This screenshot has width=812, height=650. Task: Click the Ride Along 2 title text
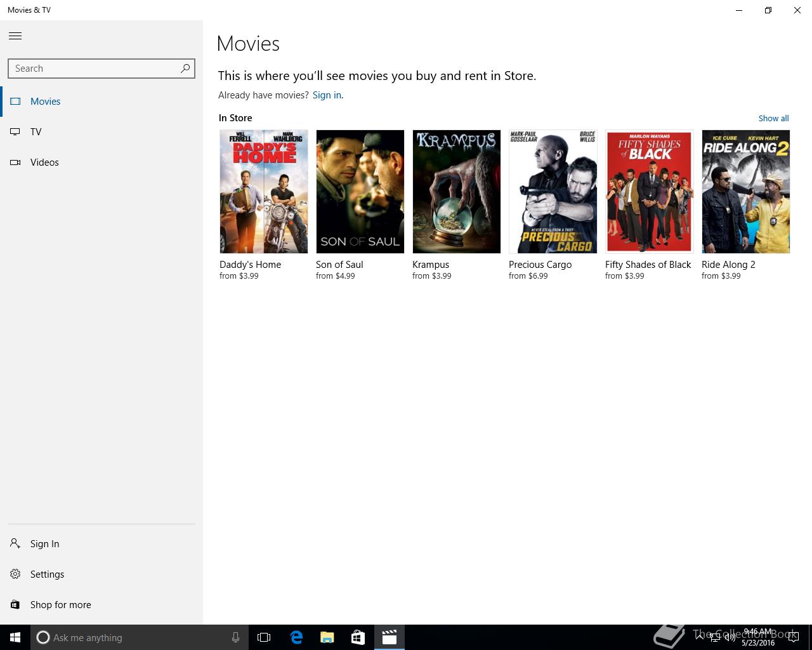(x=728, y=265)
